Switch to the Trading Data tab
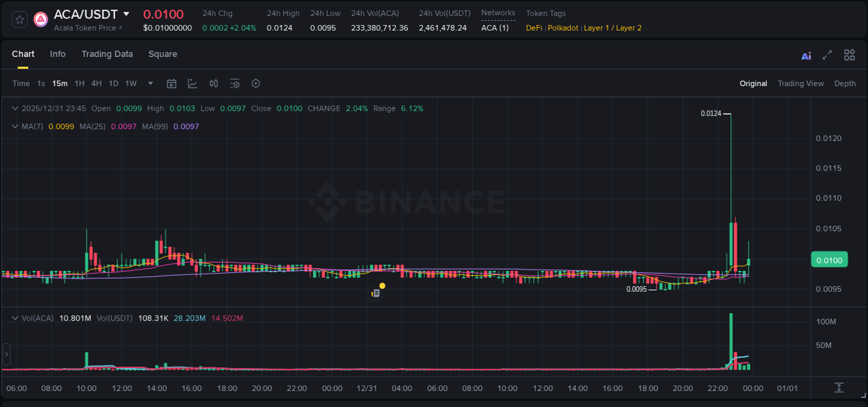 coord(107,54)
